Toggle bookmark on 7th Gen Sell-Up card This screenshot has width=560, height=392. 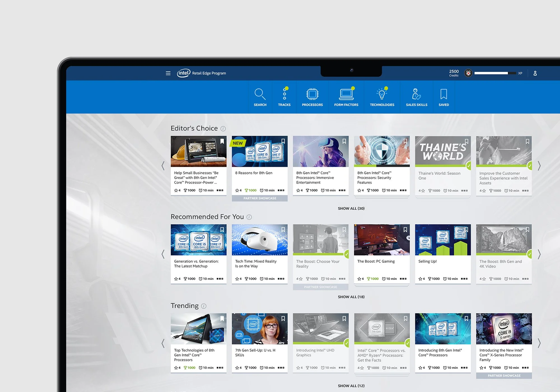click(283, 319)
